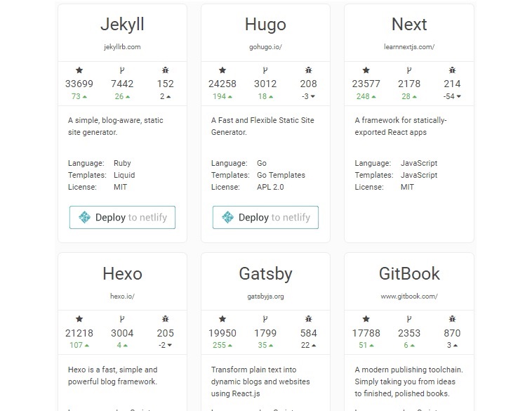Click the forks icon in Hugo card
The height and width of the screenshot is (411, 532).
265,70
